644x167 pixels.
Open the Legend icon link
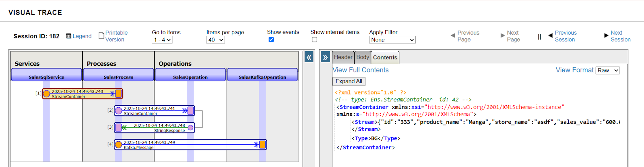[x=69, y=36]
